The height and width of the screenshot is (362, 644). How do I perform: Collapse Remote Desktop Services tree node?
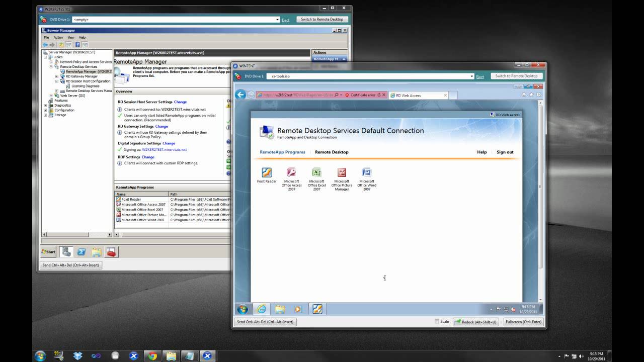tap(51, 66)
